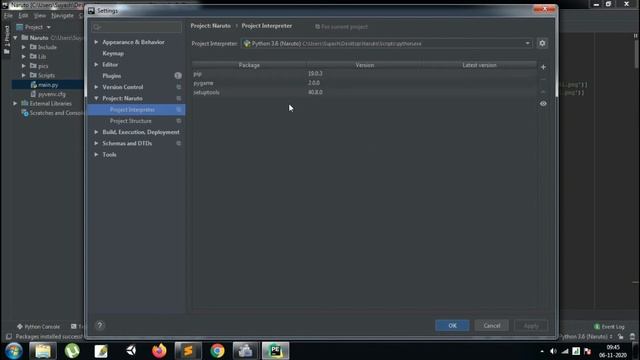Open Sublime Text taskbar icon
Screen dimensions: 640x360
point(188,351)
